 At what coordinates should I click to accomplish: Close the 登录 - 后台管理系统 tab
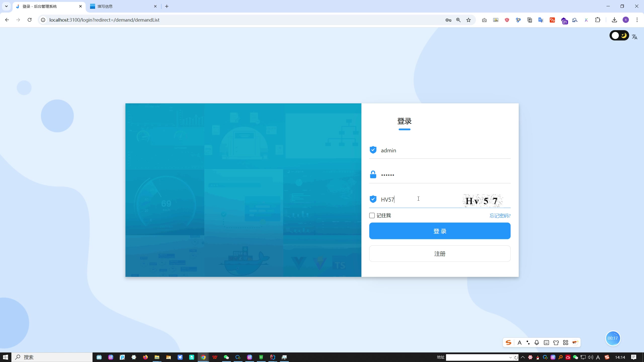pos(80,6)
